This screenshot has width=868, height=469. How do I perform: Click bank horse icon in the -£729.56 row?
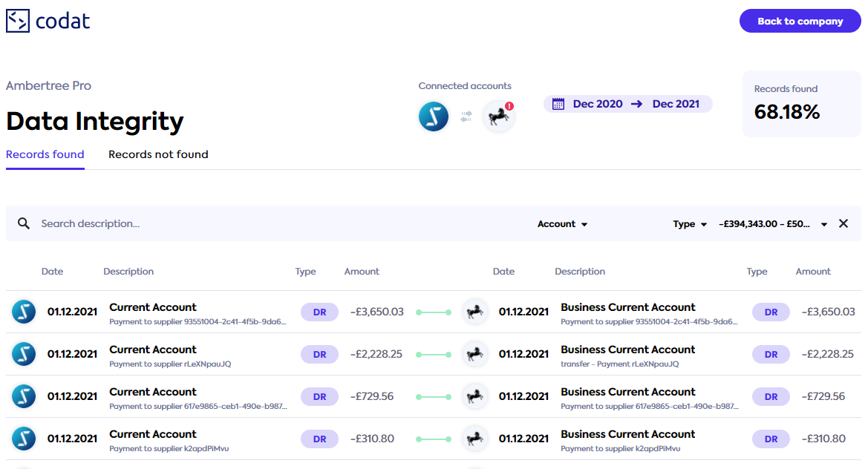[475, 396]
